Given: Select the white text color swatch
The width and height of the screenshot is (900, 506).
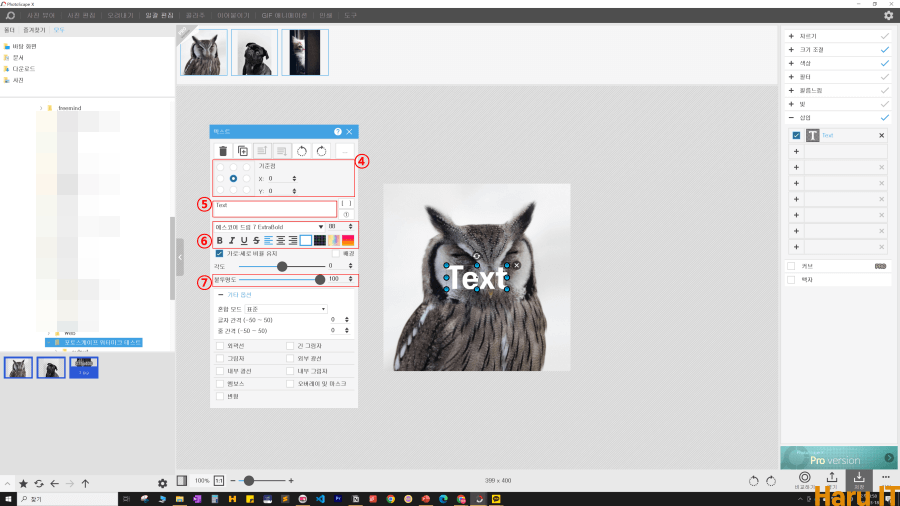Looking at the screenshot, I should [306, 240].
